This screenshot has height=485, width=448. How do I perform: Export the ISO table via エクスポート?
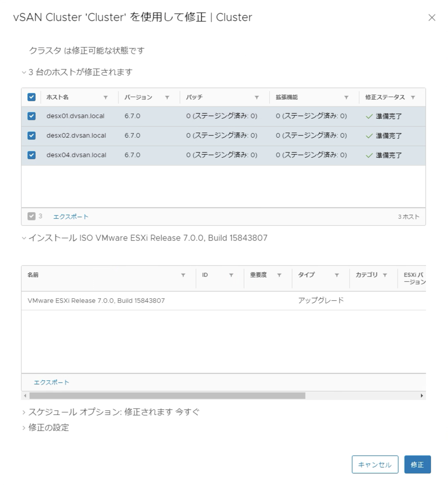[x=51, y=382]
